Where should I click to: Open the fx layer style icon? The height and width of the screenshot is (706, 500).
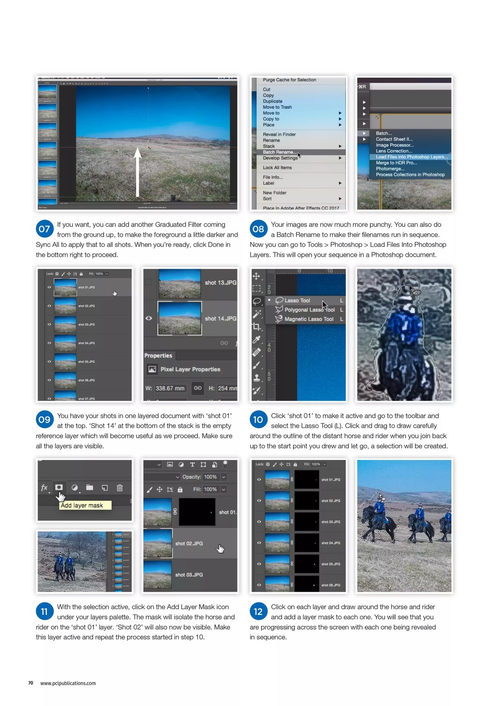click(44, 488)
